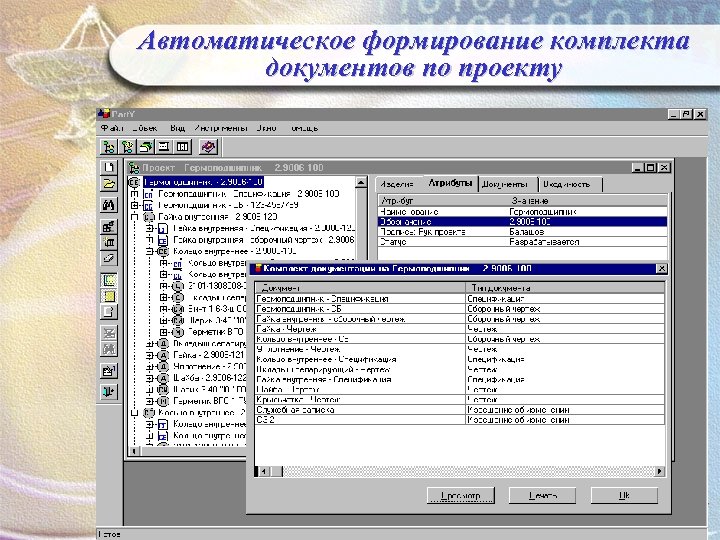Image resolution: width=720 pixels, height=540 pixels.
Task: Expand the Гайка внутренняя - Спецификация node
Action: click(x=149, y=228)
